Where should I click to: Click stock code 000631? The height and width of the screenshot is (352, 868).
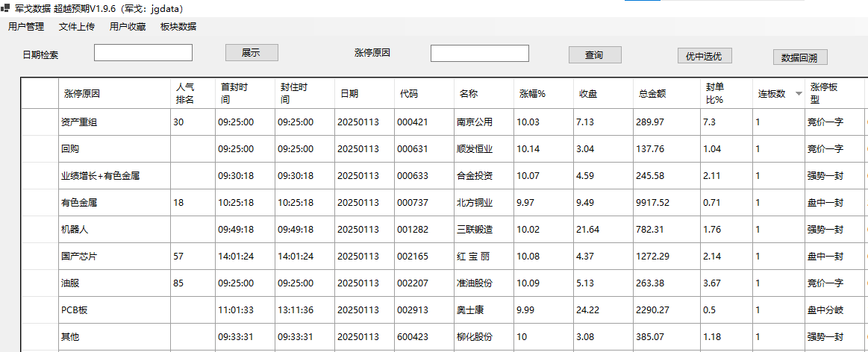pyautogui.click(x=425, y=149)
